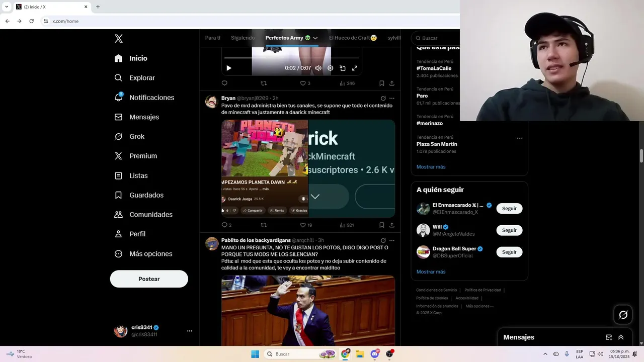
Task: Open Comunidades in sidebar
Action: click(x=143, y=214)
